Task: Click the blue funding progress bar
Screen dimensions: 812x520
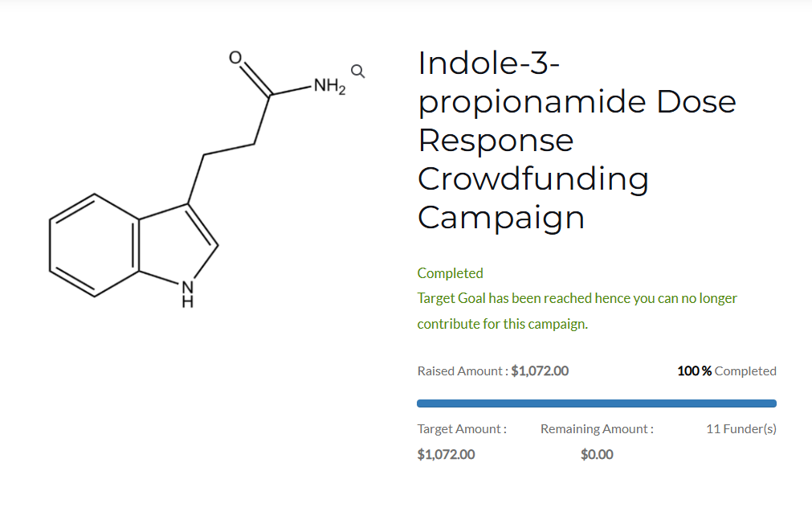Action: [597, 403]
